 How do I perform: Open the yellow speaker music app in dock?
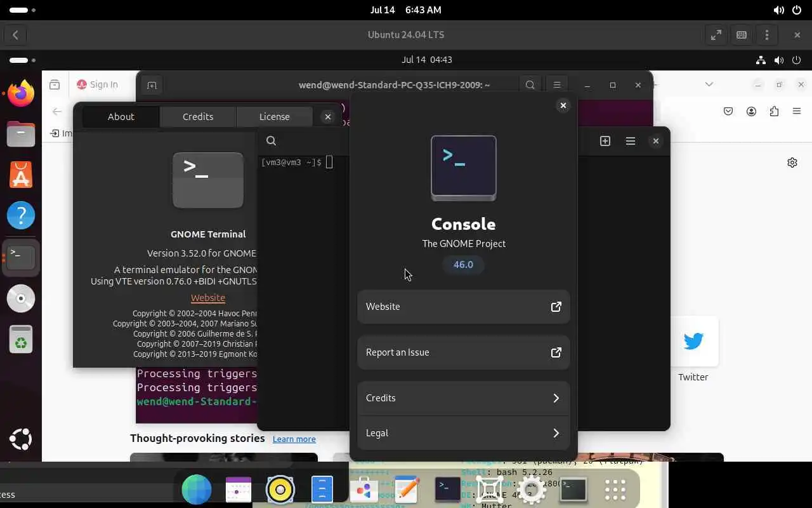280,490
